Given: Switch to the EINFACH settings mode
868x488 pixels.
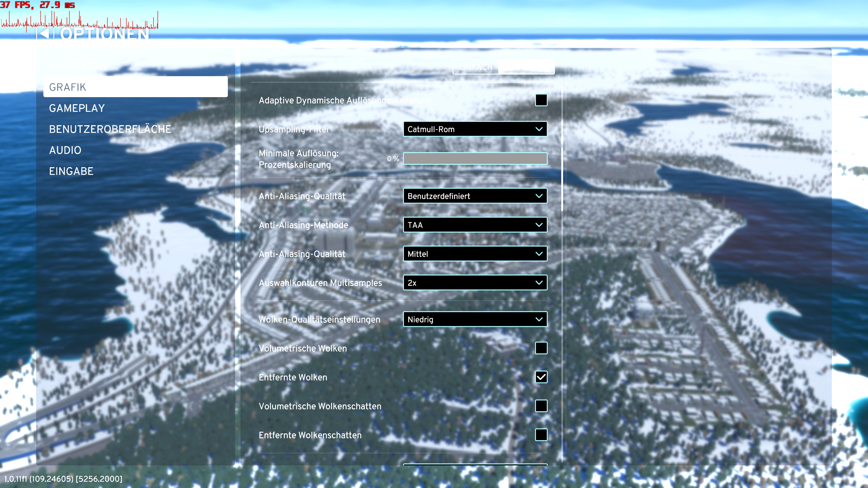Looking at the screenshot, I should pos(475,67).
